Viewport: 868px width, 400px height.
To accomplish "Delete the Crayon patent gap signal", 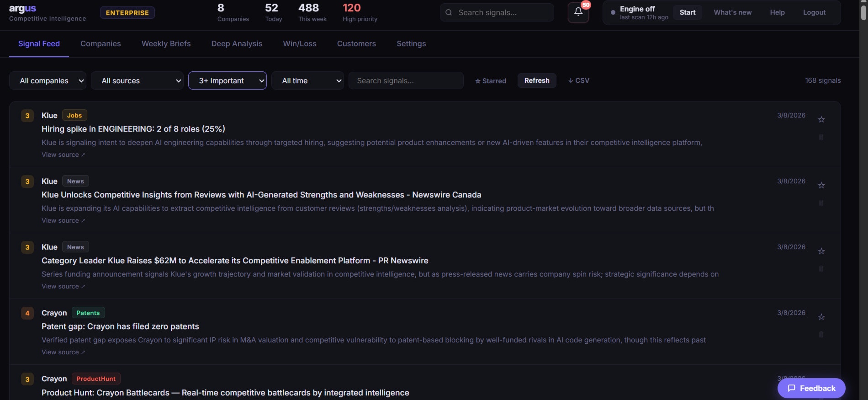I will tap(821, 334).
